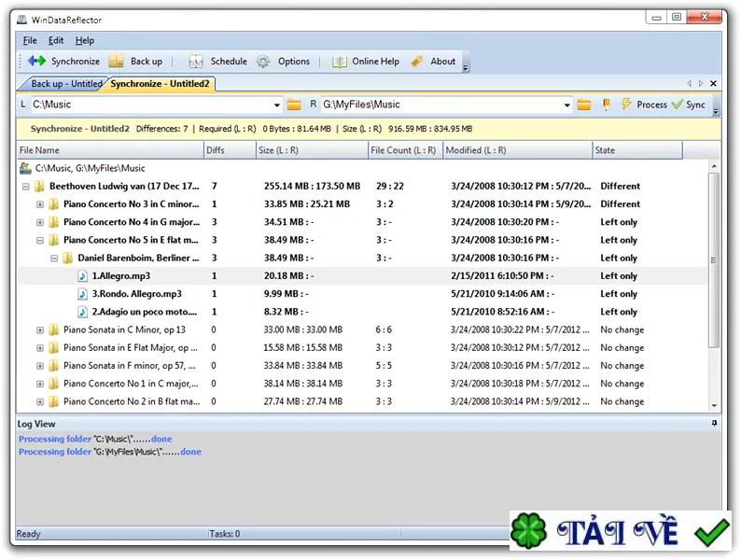
Task: Expand Piano Sonata in C Minor, op 13
Action: (40, 330)
